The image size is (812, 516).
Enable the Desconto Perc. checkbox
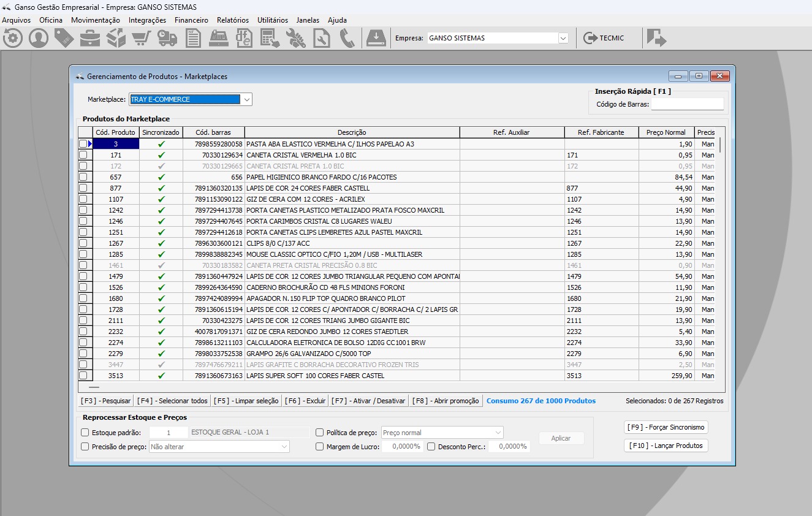(431, 447)
